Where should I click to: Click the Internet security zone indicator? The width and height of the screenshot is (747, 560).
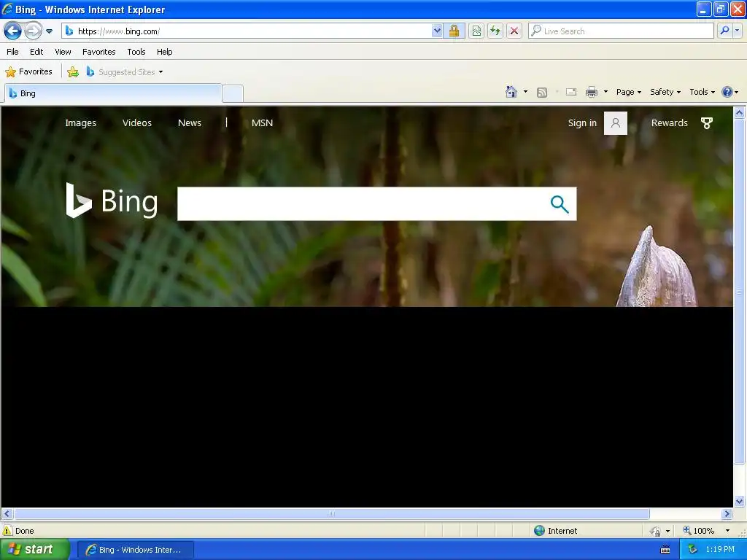(x=556, y=531)
